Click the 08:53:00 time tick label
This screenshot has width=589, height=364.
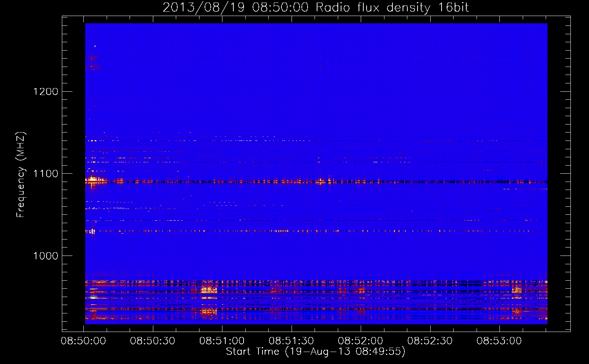pos(499,341)
